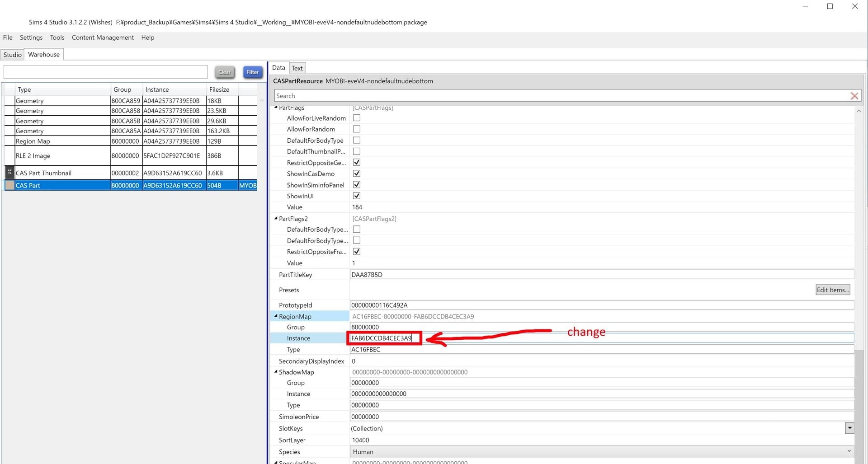Select the Geometry row with group 800CA858
Image resolution: width=868 pixels, height=464 pixels.
[131, 111]
